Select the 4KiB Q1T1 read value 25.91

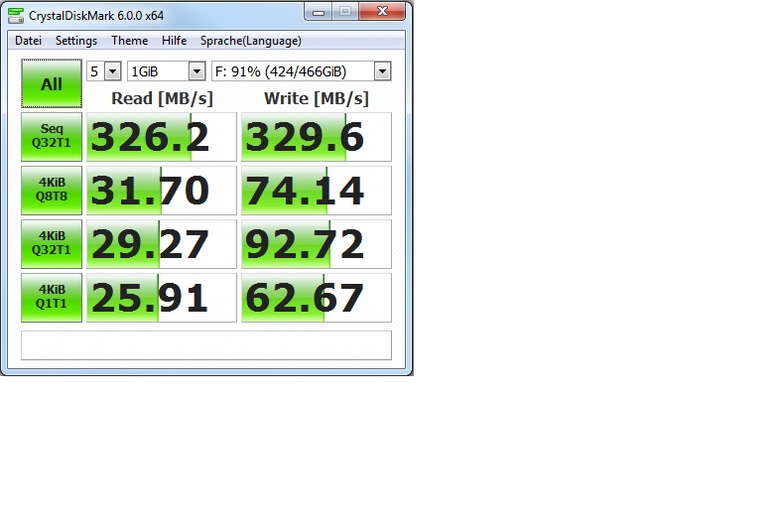[x=162, y=298]
